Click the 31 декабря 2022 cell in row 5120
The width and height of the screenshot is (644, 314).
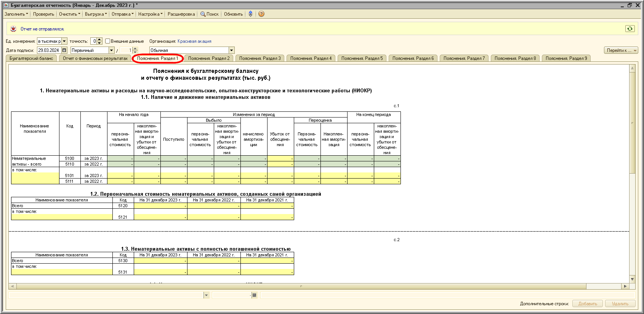point(214,206)
